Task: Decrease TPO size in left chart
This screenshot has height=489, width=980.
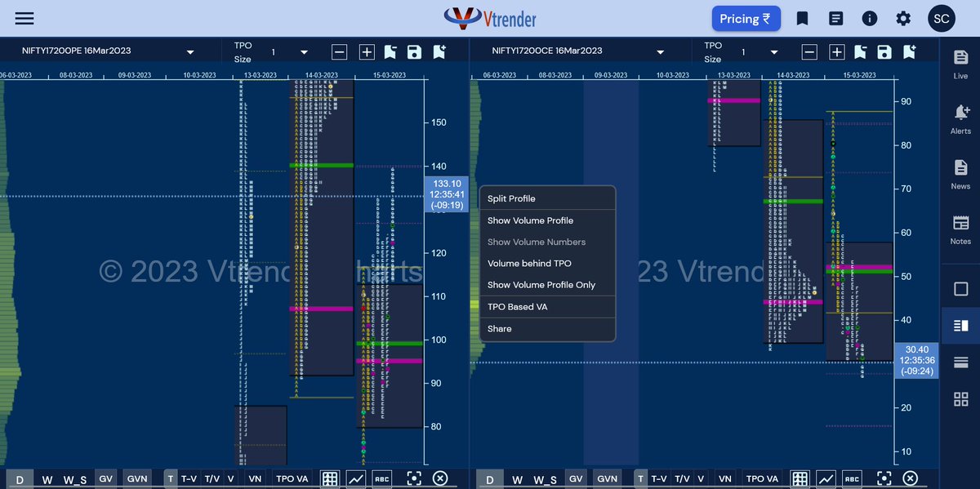Action: (x=340, y=52)
